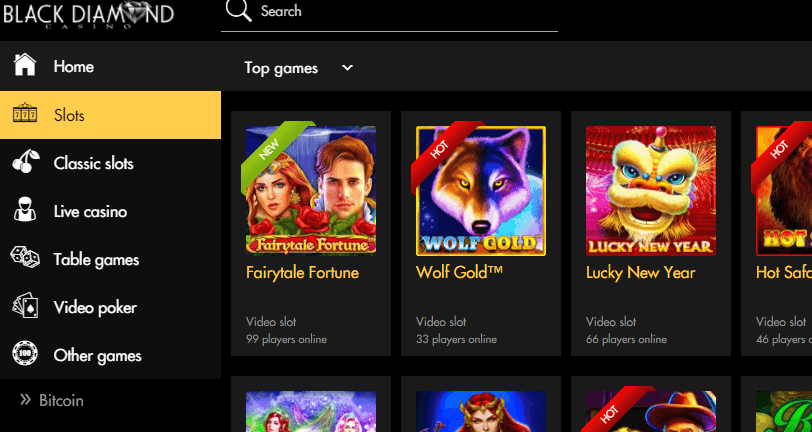Screen dimensions: 812x432
Task: Click 'Video slot' under Lucky New Year
Action: coord(611,322)
